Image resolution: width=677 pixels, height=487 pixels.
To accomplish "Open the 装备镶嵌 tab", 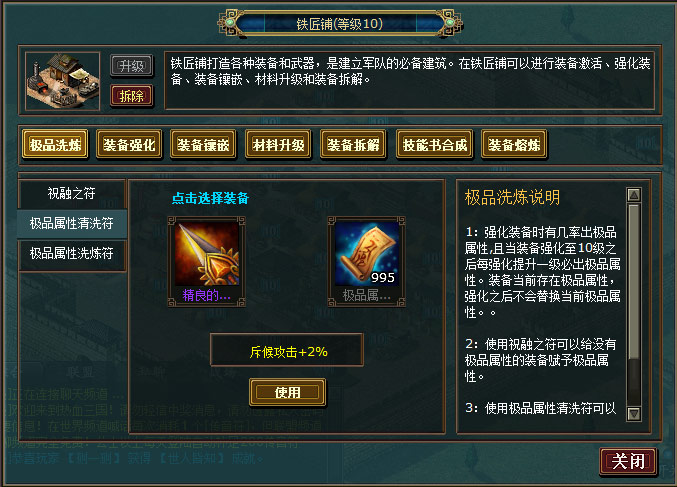I will tap(203, 145).
